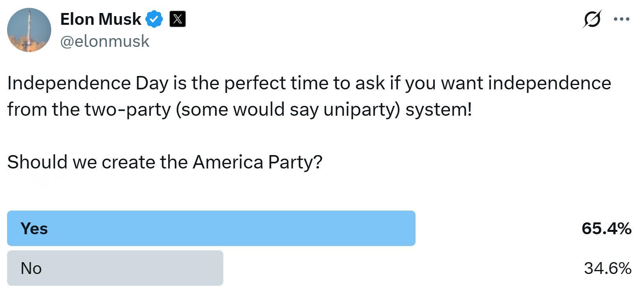Image resolution: width=644 pixels, height=296 pixels.
Task: Click the gray No result bar
Action: [115, 268]
